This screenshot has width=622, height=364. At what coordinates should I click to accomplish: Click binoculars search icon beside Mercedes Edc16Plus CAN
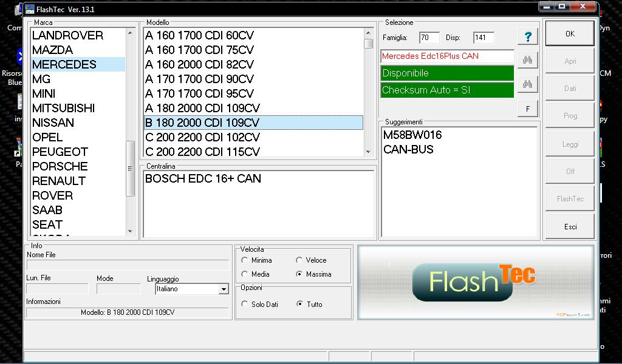[527, 60]
